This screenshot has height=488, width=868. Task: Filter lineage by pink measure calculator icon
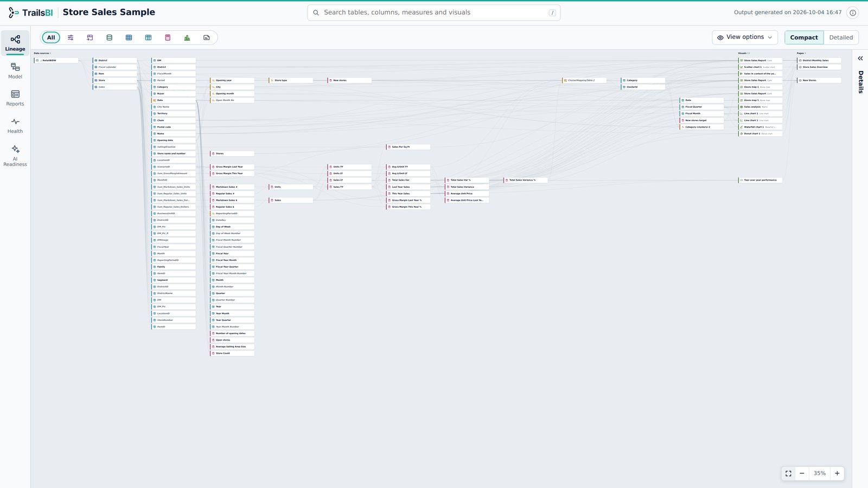point(168,37)
